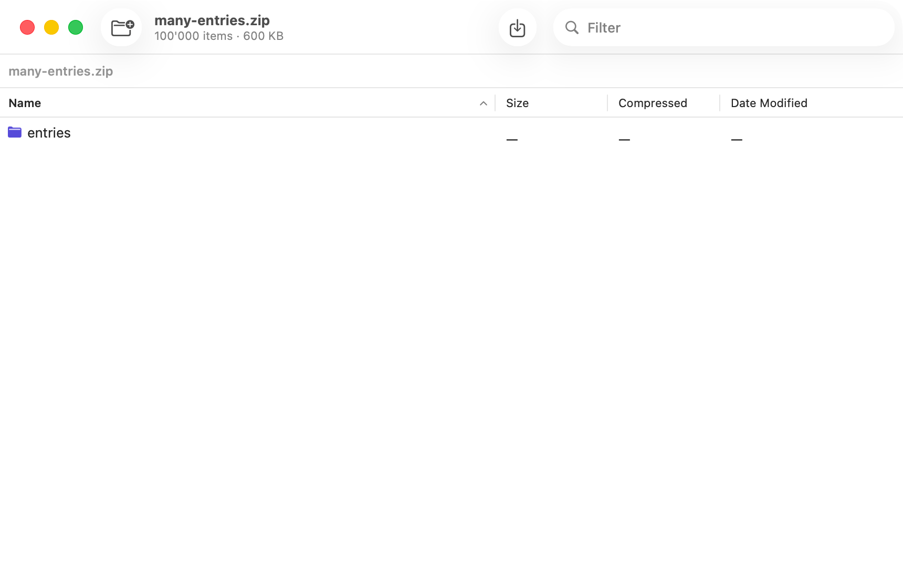Click the new folder icon in the toolbar
The height and width of the screenshot is (588, 903).
pos(122,27)
